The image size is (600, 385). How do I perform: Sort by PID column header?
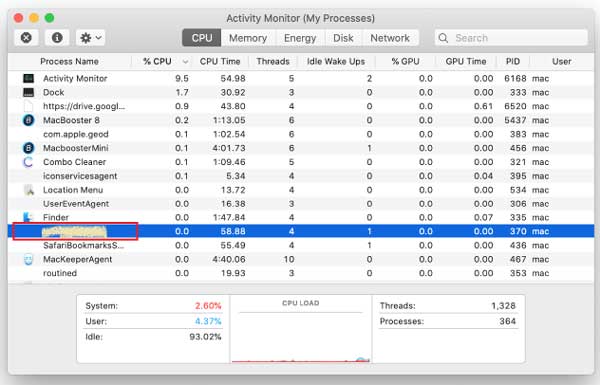coord(513,61)
